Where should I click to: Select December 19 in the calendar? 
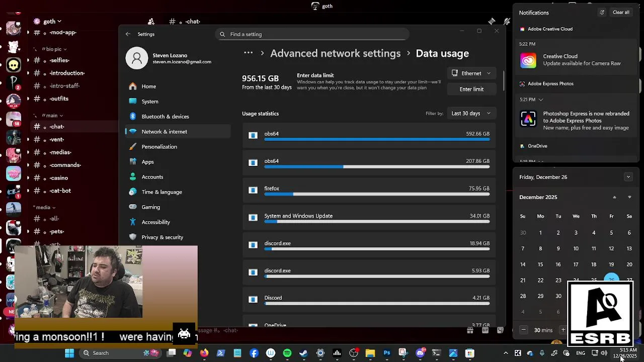[611, 264]
